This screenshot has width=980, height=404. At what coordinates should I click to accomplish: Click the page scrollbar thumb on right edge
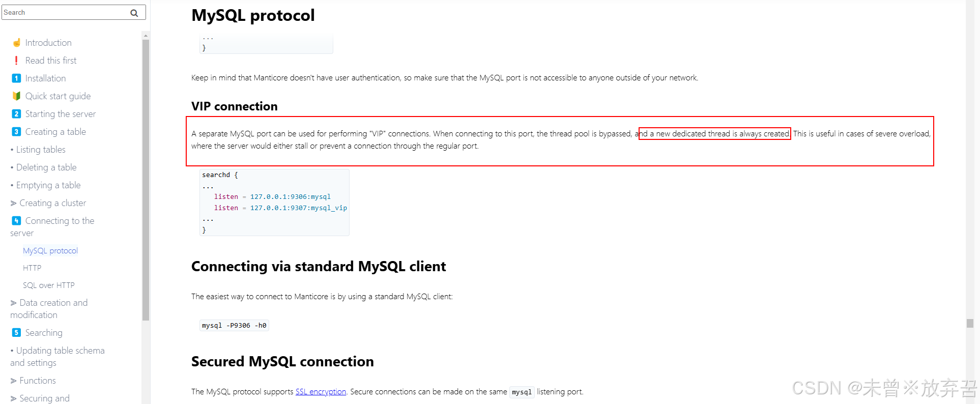(970, 324)
